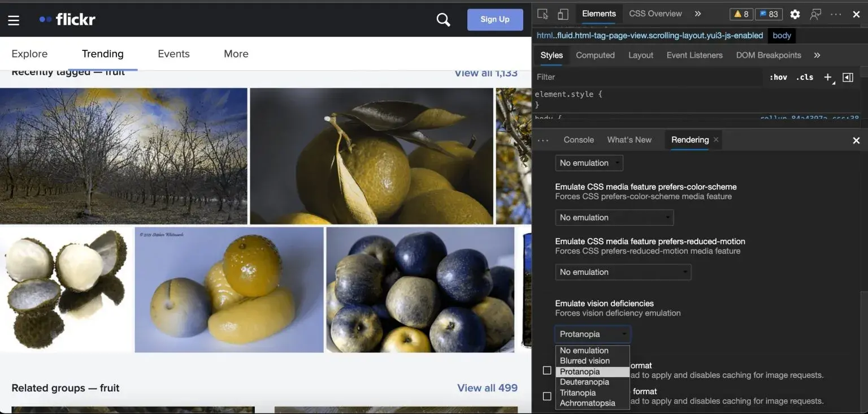The image size is (868, 414).
Task: Show more Styles pane tabs after DOM Breakpoints
Action: (817, 55)
